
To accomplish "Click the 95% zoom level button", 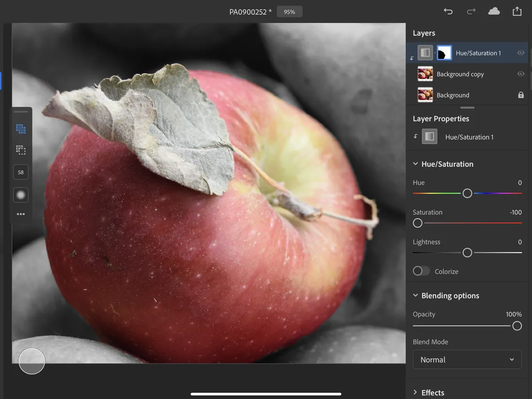I will click(289, 12).
